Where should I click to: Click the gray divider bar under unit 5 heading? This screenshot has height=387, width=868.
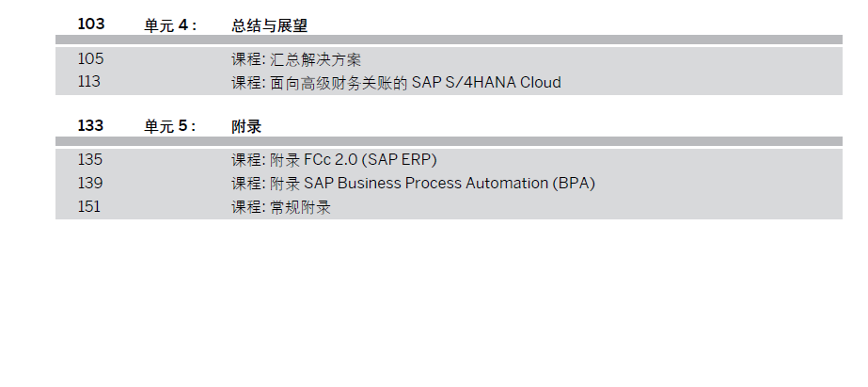click(x=449, y=141)
